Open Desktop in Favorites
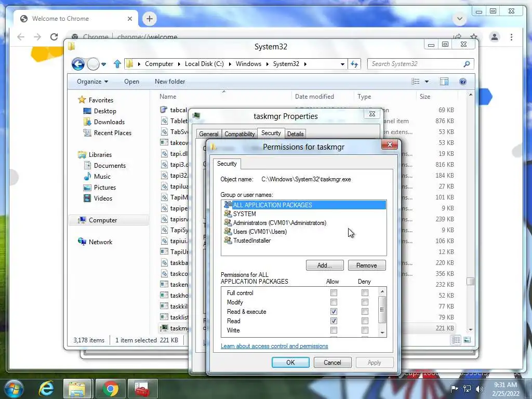Screen dimensions: 532x399 coord(100,111)
